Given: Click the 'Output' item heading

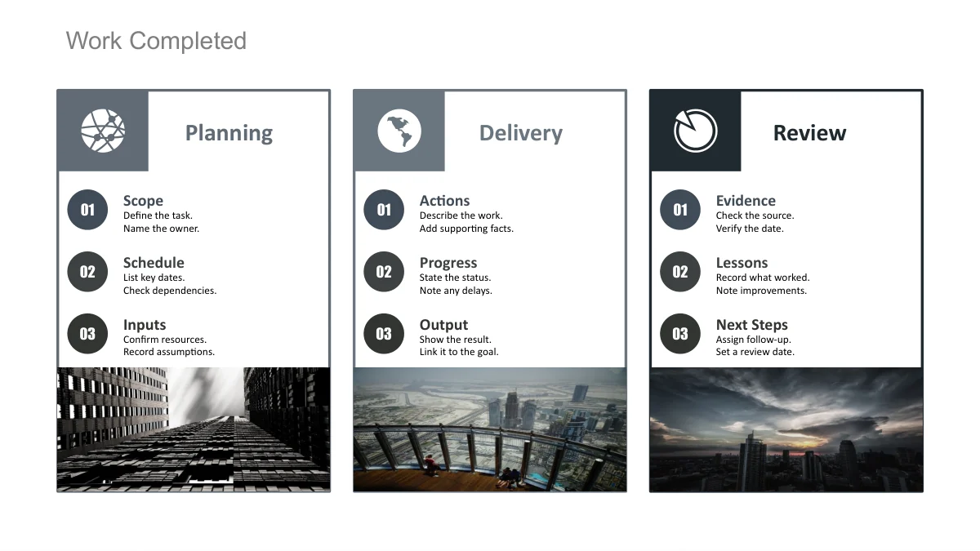Looking at the screenshot, I should click(443, 325).
